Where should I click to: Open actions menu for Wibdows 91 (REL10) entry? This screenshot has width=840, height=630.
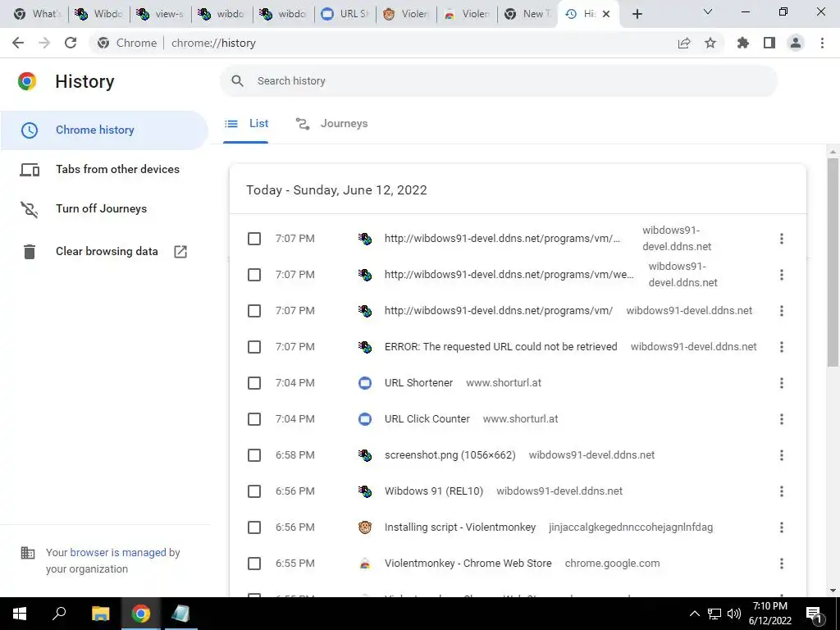(782, 491)
